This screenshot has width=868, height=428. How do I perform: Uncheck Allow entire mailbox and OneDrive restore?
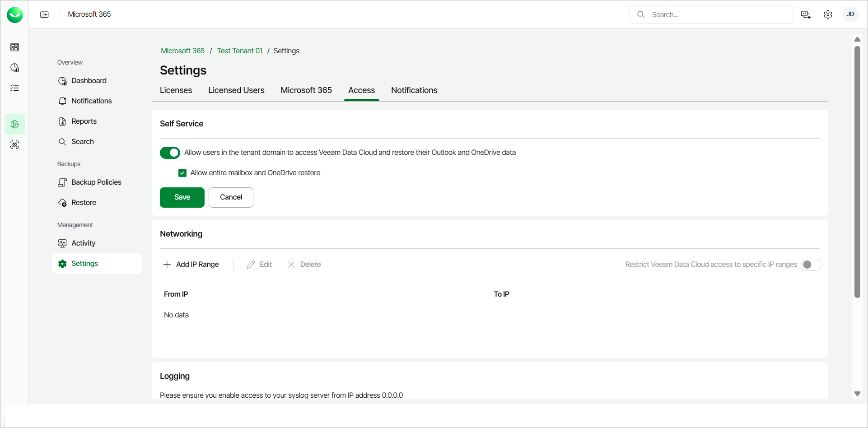(182, 173)
